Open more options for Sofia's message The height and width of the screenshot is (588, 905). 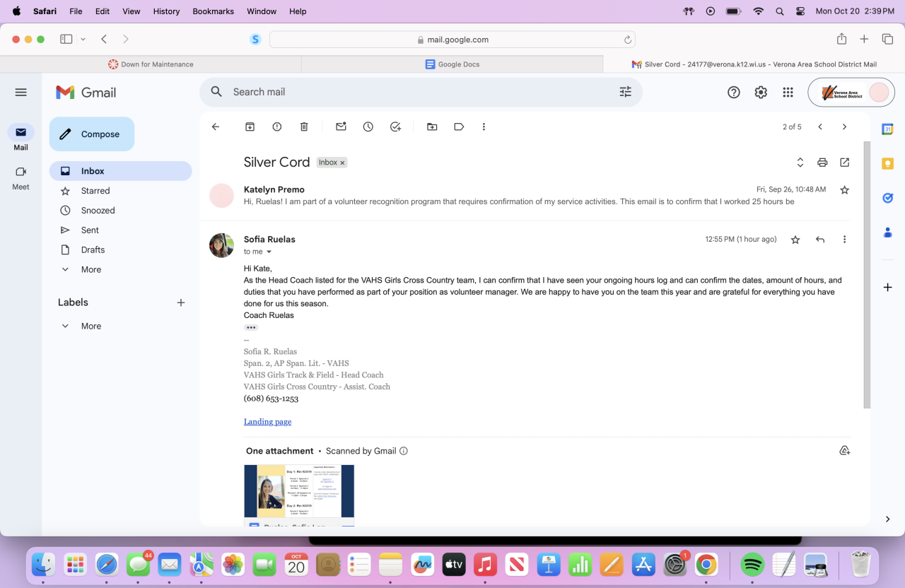pos(844,240)
